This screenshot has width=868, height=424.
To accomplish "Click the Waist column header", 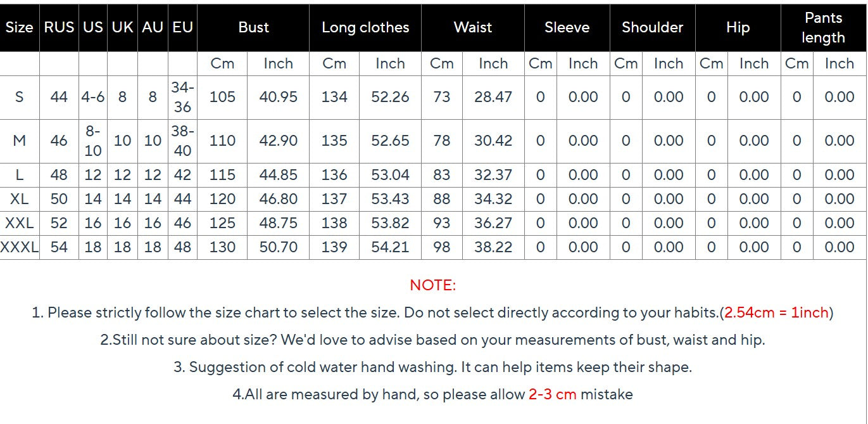I will (x=473, y=28).
